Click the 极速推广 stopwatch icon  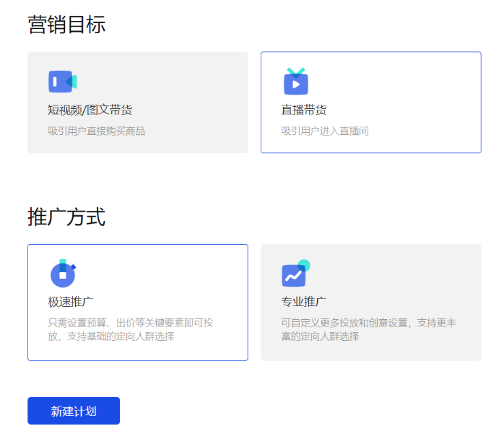pyautogui.click(x=63, y=274)
